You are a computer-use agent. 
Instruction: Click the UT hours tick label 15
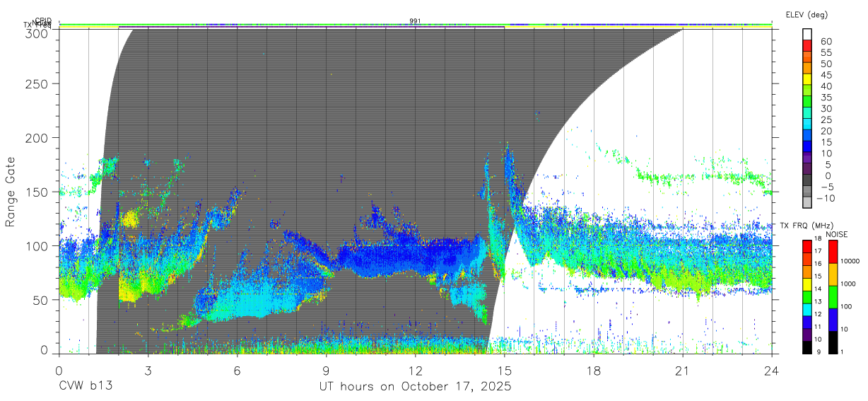pos(505,370)
